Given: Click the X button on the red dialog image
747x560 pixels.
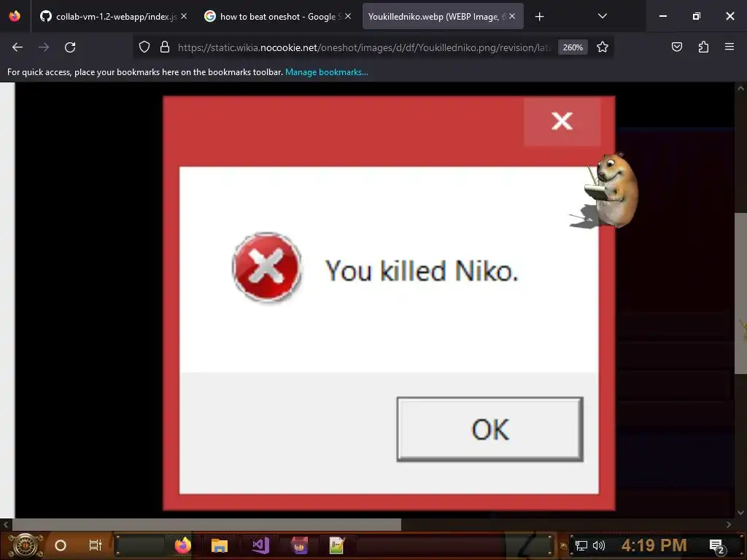Looking at the screenshot, I should [562, 121].
